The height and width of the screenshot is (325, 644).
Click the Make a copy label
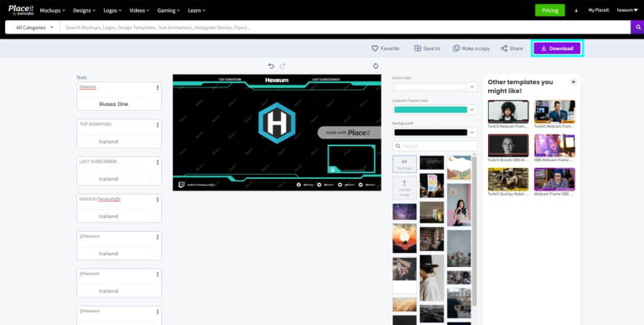(475, 49)
